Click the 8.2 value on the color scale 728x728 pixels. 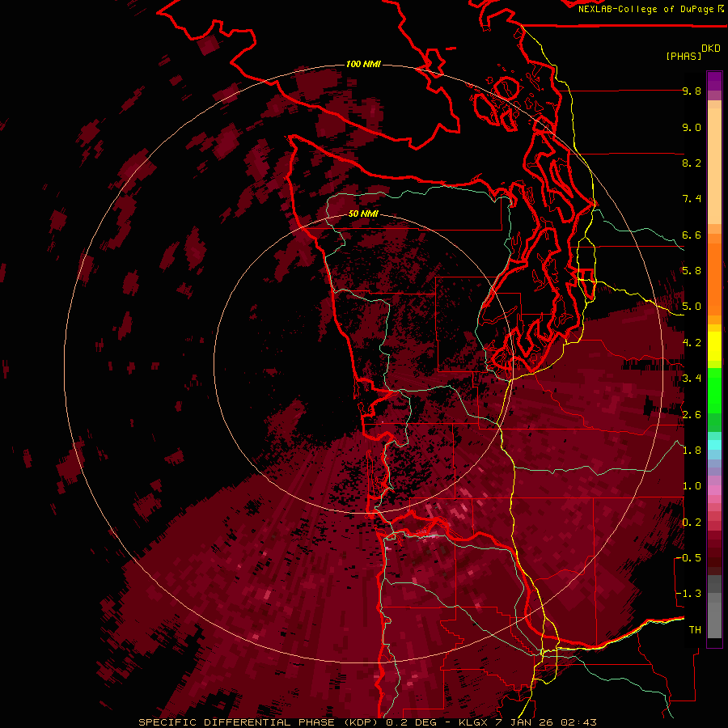[x=692, y=163]
